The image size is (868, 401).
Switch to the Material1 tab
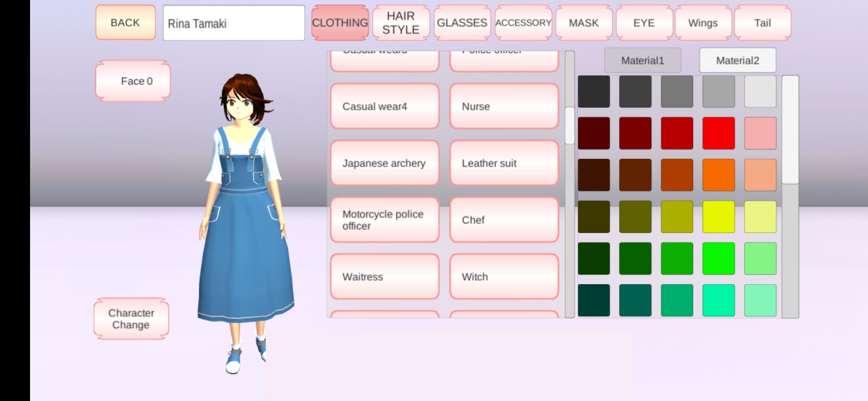642,60
